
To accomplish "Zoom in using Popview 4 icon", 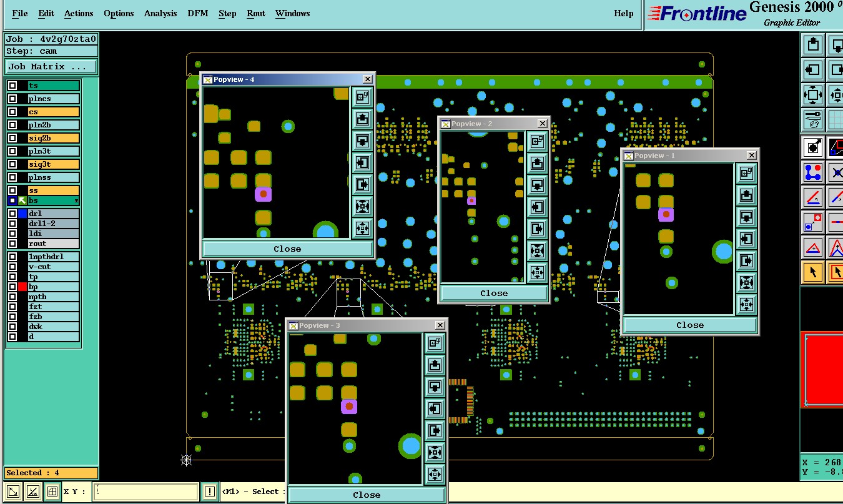I will (362, 206).
